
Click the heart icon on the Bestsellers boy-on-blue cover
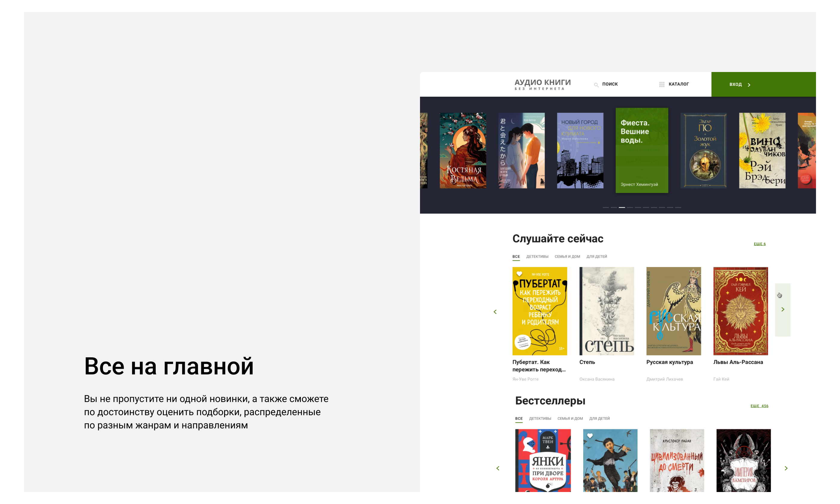(x=590, y=436)
